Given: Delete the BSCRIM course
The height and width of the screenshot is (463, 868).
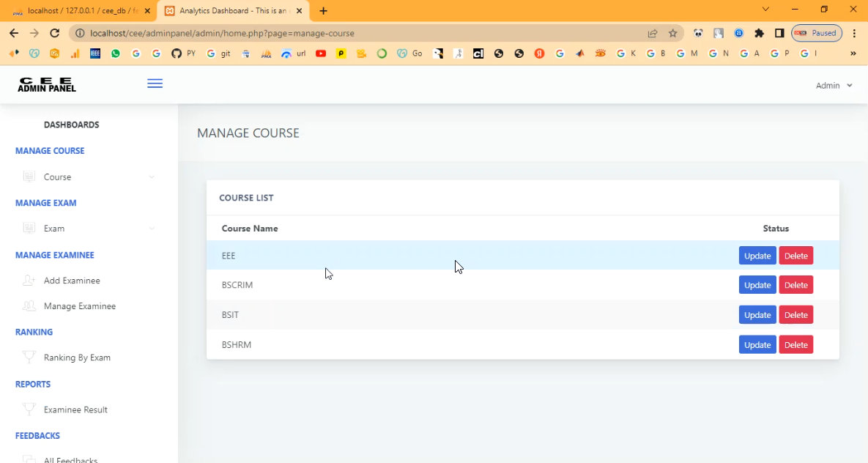Looking at the screenshot, I should coord(795,285).
